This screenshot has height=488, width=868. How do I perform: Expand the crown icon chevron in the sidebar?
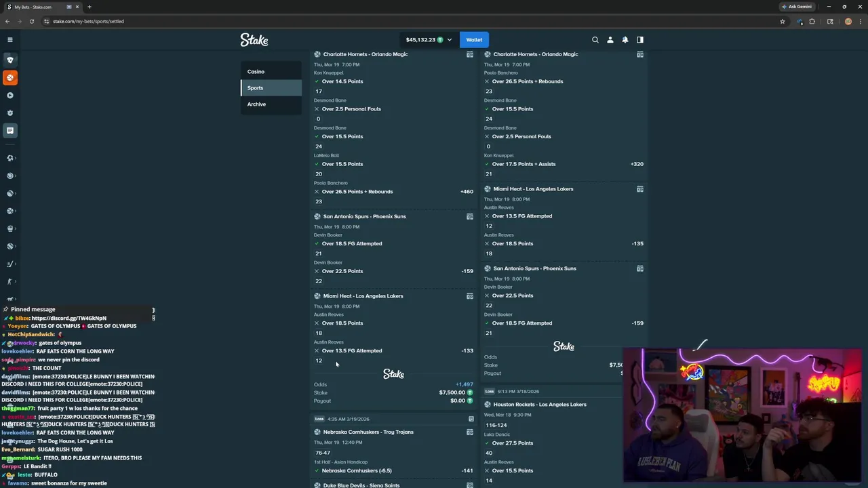[14, 228]
